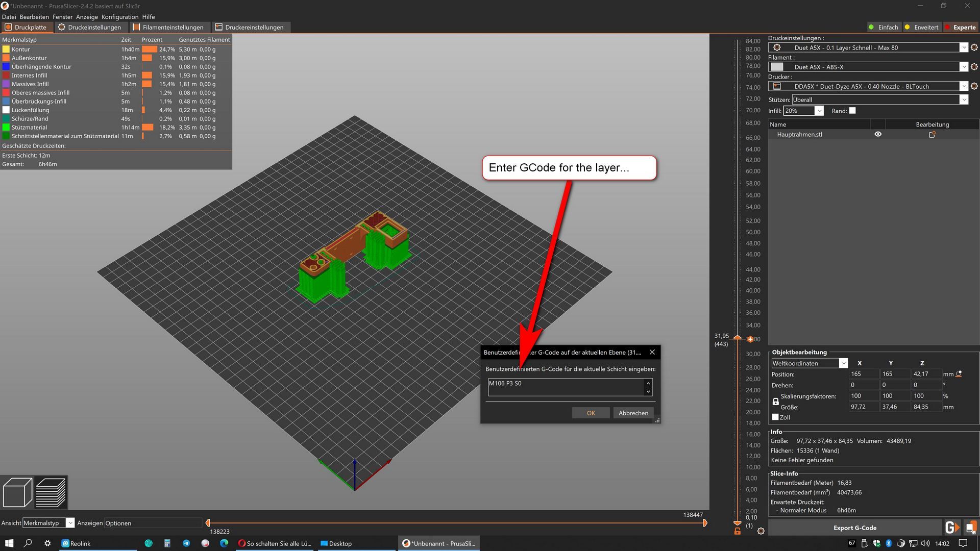The height and width of the screenshot is (551, 980).
Task: Click volume icon in system tray
Action: click(925, 543)
